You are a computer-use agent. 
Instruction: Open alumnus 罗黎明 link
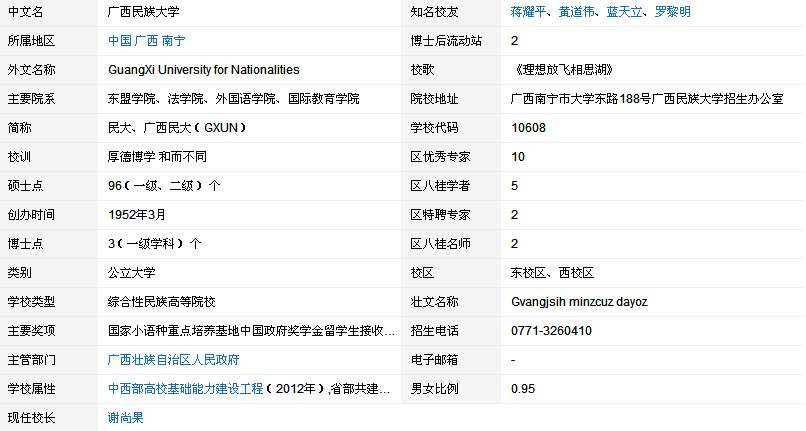pyautogui.click(x=673, y=12)
